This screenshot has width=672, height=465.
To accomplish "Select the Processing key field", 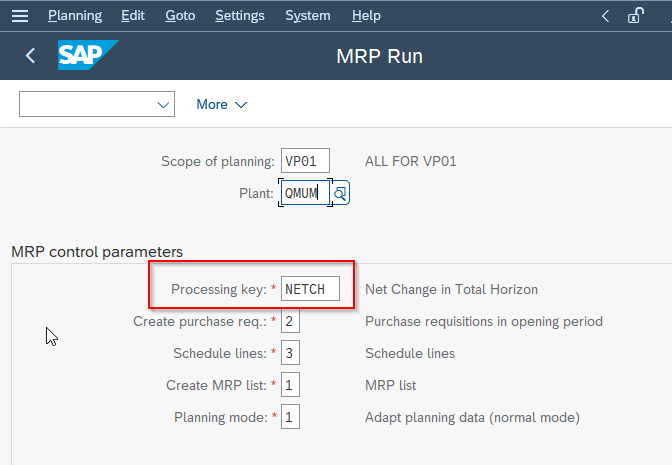I will [x=310, y=289].
